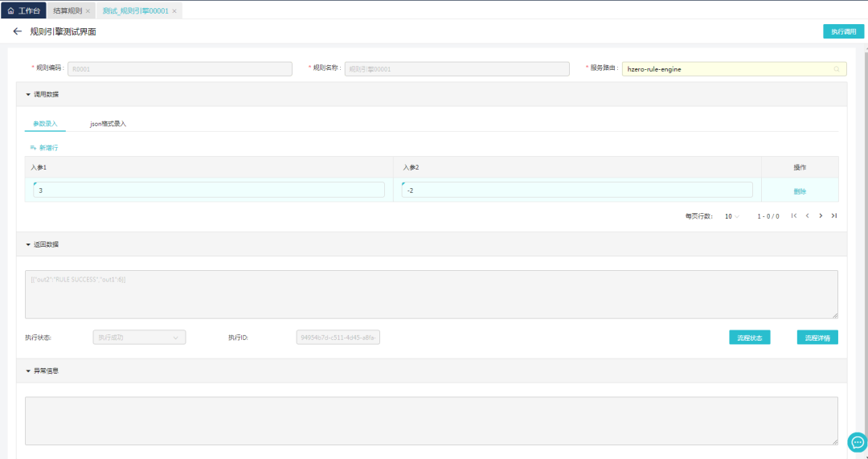Click the back arrow beside 规则引擎测试界面
The width and height of the screenshot is (868, 459).
[x=18, y=31]
